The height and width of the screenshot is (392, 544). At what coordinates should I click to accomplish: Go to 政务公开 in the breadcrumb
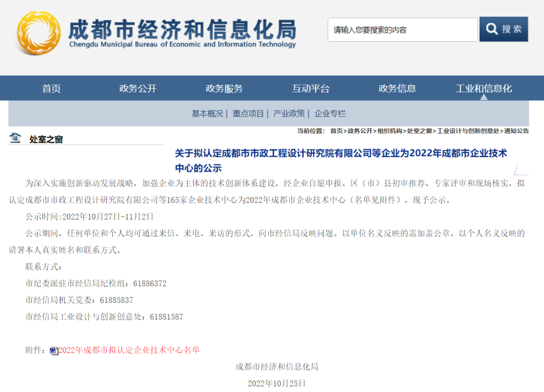[360, 131]
